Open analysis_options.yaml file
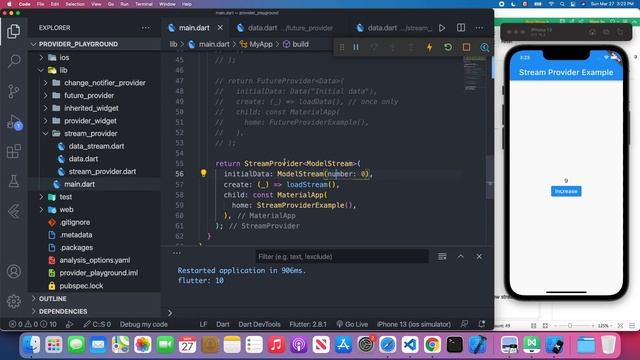 pos(95,260)
